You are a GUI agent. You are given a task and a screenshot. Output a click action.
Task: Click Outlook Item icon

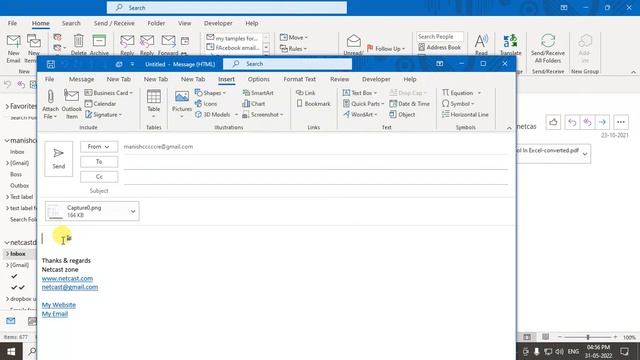pyautogui.click(x=71, y=104)
